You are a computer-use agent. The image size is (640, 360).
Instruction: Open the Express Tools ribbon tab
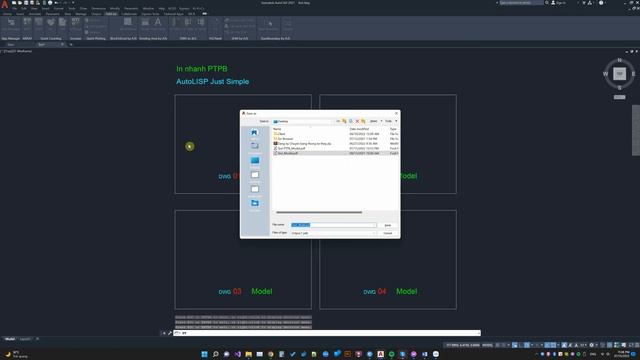[150, 14]
